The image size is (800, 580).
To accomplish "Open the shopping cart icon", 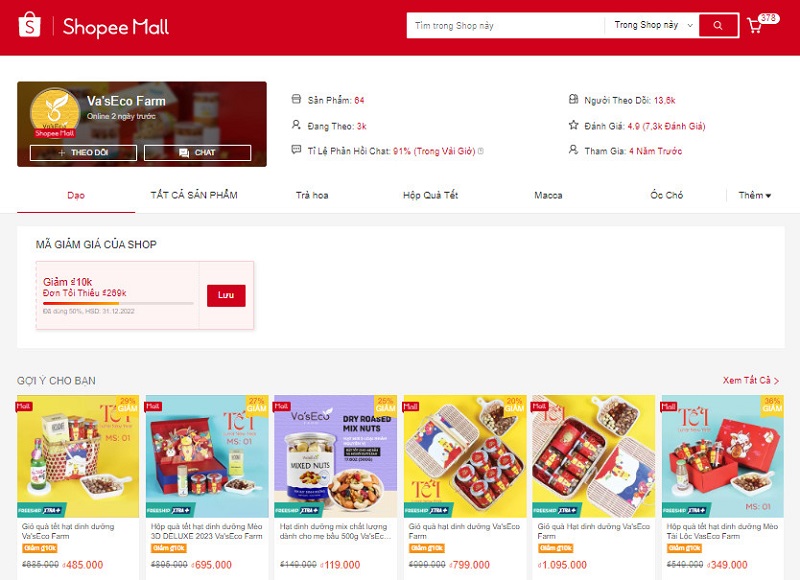I will [x=754, y=26].
